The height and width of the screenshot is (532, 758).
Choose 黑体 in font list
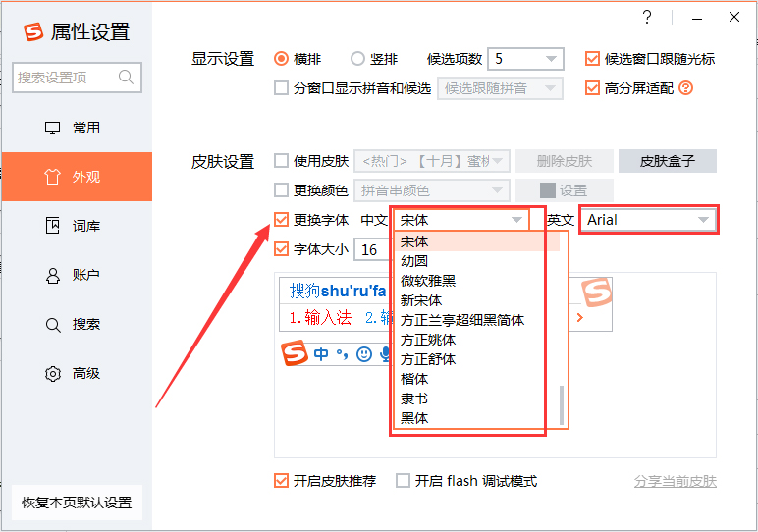(477, 418)
